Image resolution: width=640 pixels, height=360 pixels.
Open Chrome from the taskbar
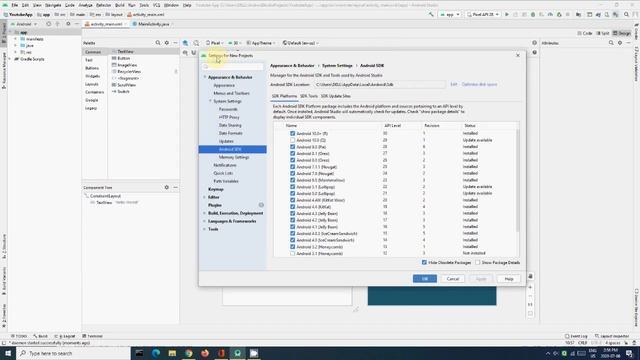[x=189, y=353]
